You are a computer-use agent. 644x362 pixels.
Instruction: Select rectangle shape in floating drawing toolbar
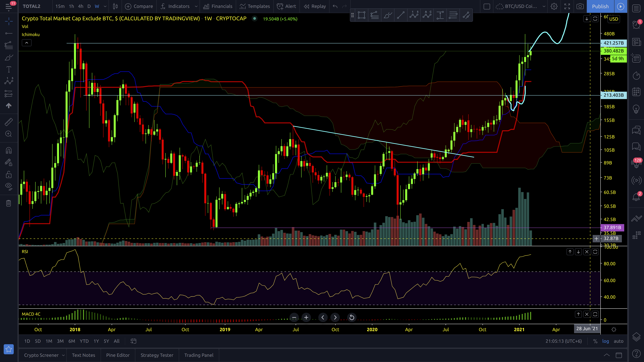362,15
